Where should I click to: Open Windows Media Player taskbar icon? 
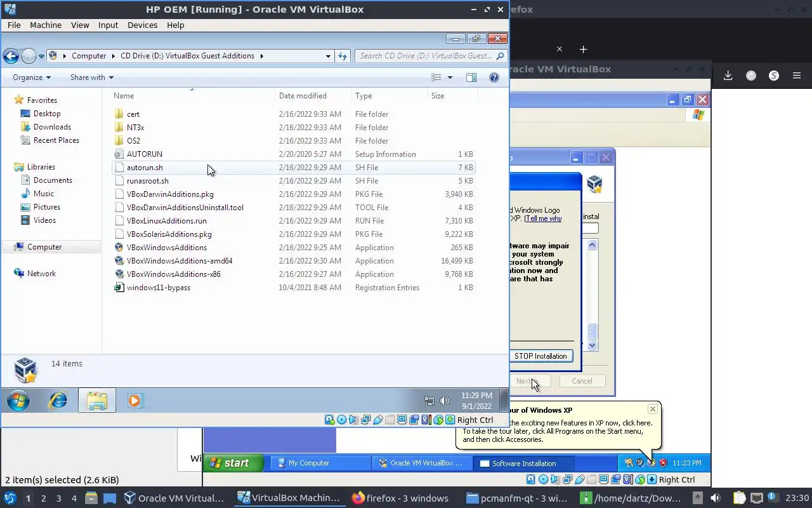[x=134, y=401]
